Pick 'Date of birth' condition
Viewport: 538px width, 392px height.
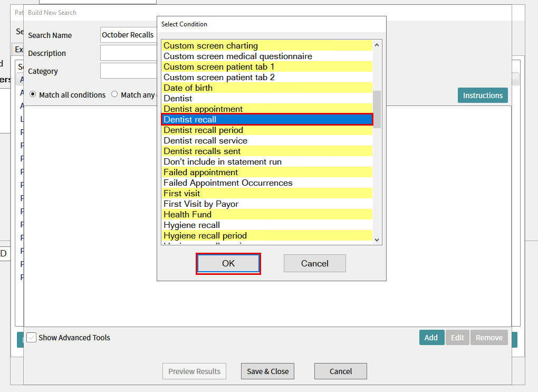267,88
